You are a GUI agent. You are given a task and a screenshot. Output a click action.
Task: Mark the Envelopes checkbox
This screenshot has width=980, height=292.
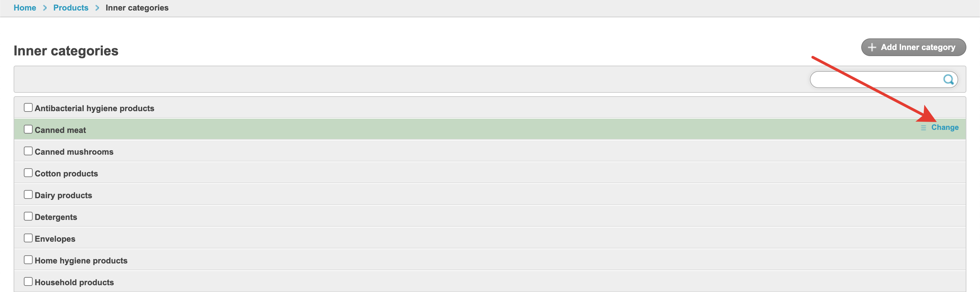(28, 238)
